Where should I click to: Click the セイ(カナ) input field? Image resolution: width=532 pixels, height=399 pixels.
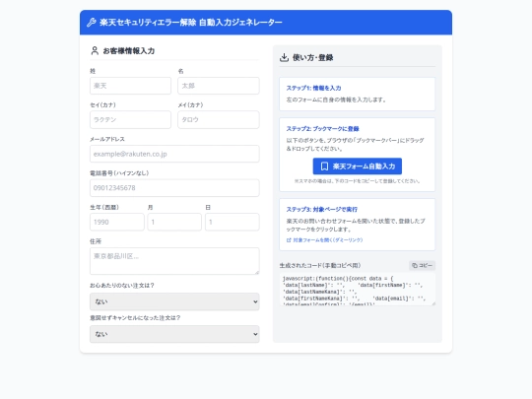click(x=130, y=120)
